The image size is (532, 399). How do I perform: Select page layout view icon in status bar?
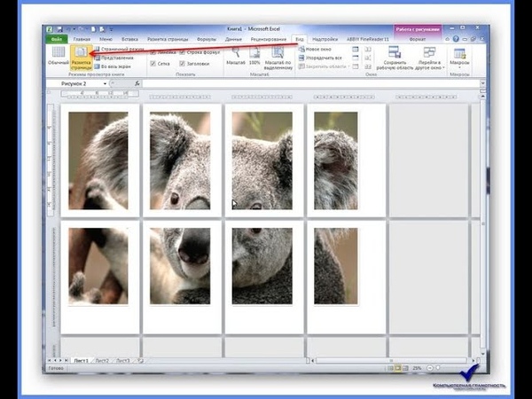click(397, 368)
